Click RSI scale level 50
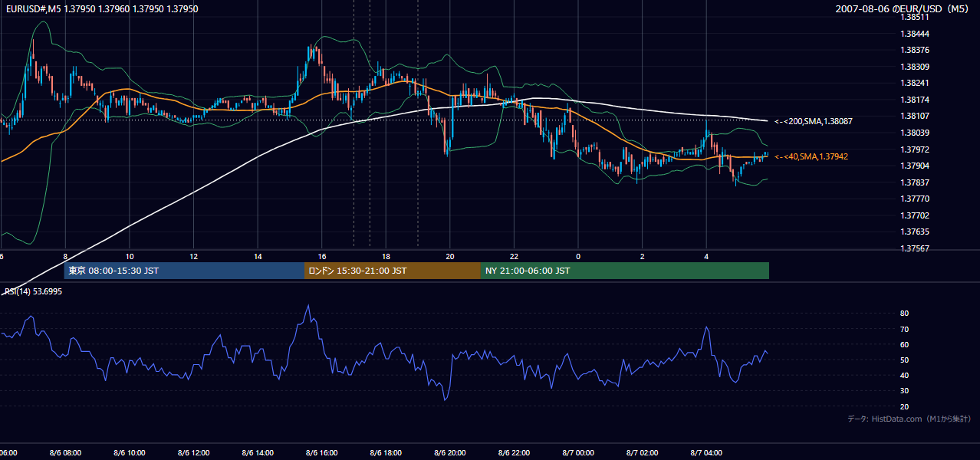 pos(905,360)
